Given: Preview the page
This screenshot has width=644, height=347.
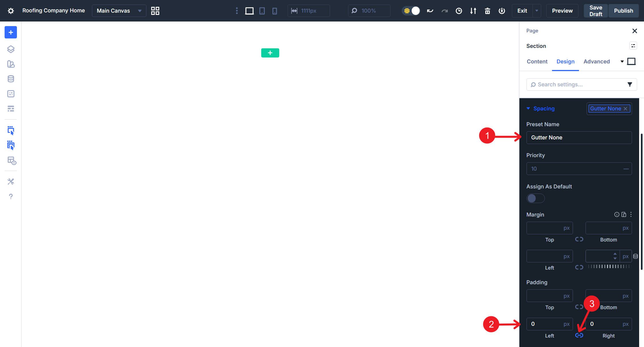Looking at the screenshot, I should pyautogui.click(x=562, y=11).
